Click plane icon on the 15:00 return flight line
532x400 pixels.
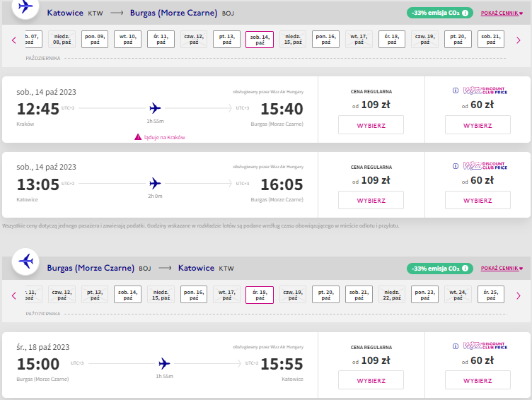pyautogui.click(x=164, y=363)
